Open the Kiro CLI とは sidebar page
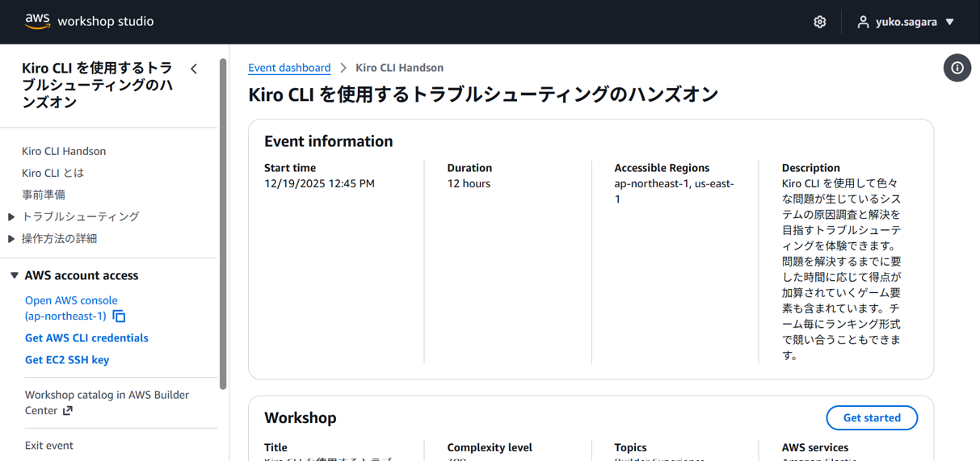Viewport: 980px width, 461px height. coord(53,173)
